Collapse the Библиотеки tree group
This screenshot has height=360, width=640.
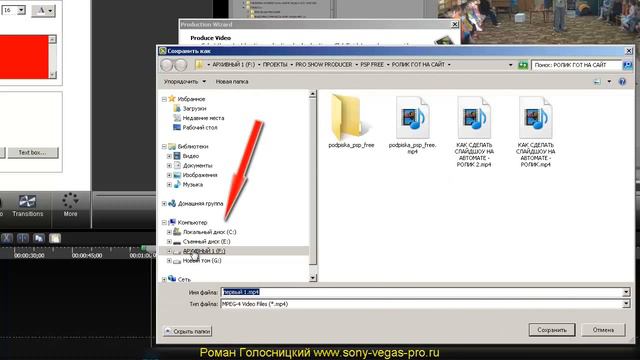point(164,147)
